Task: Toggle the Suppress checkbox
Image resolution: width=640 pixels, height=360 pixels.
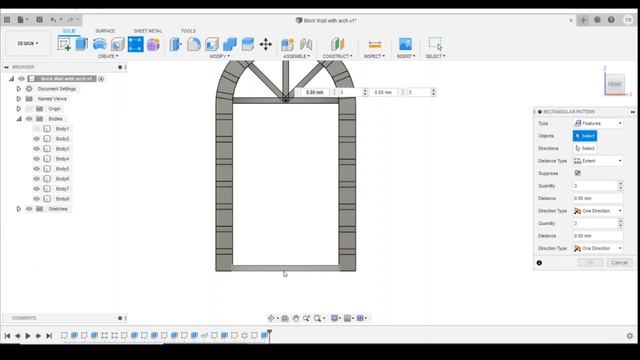Action: point(578,173)
